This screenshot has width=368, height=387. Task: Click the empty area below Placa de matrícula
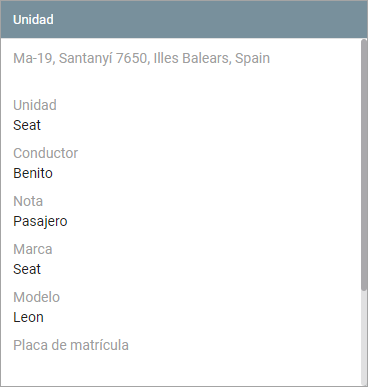point(180,368)
